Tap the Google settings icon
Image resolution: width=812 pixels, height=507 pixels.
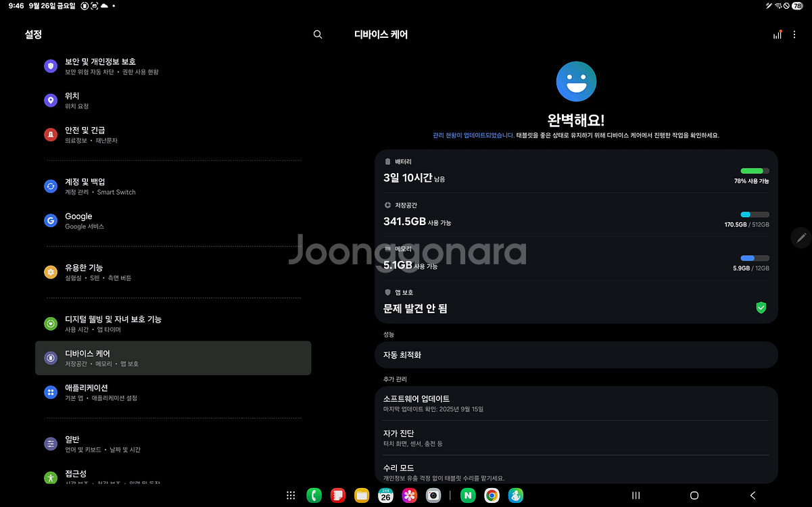[x=51, y=220]
